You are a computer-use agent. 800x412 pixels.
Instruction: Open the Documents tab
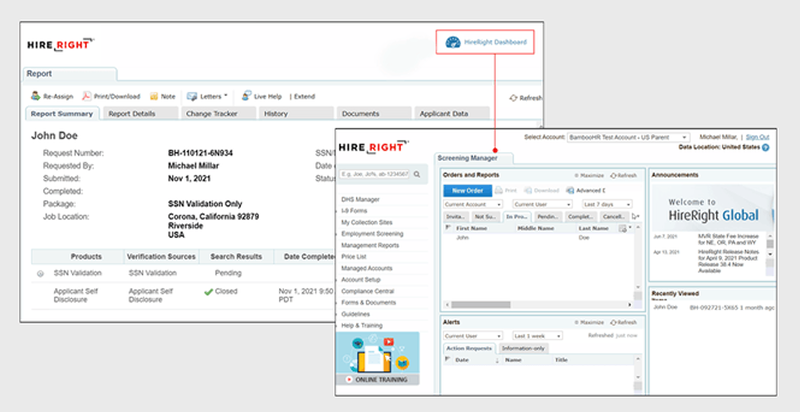tap(374, 114)
